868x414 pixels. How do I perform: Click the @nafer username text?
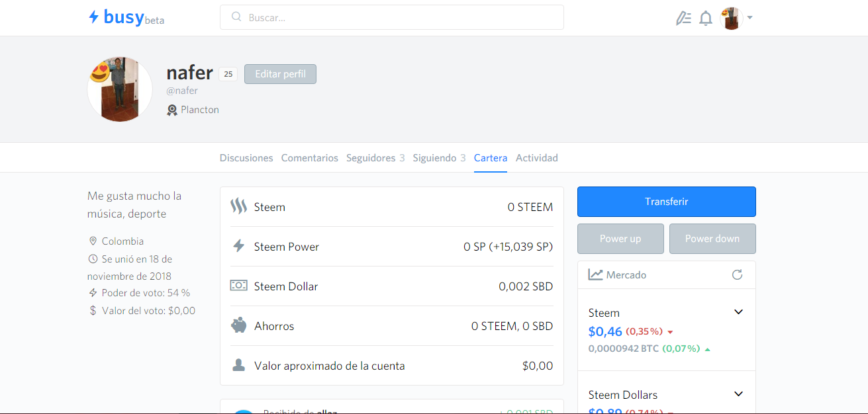(x=182, y=91)
